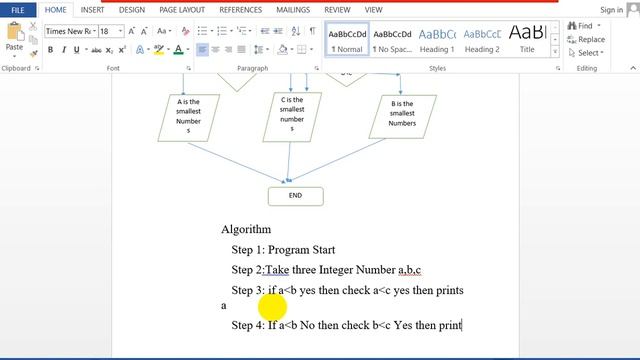The height and width of the screenshot is (360, 640).
Task: Decrease font size with Shrink Font
Action: point(144,31)
